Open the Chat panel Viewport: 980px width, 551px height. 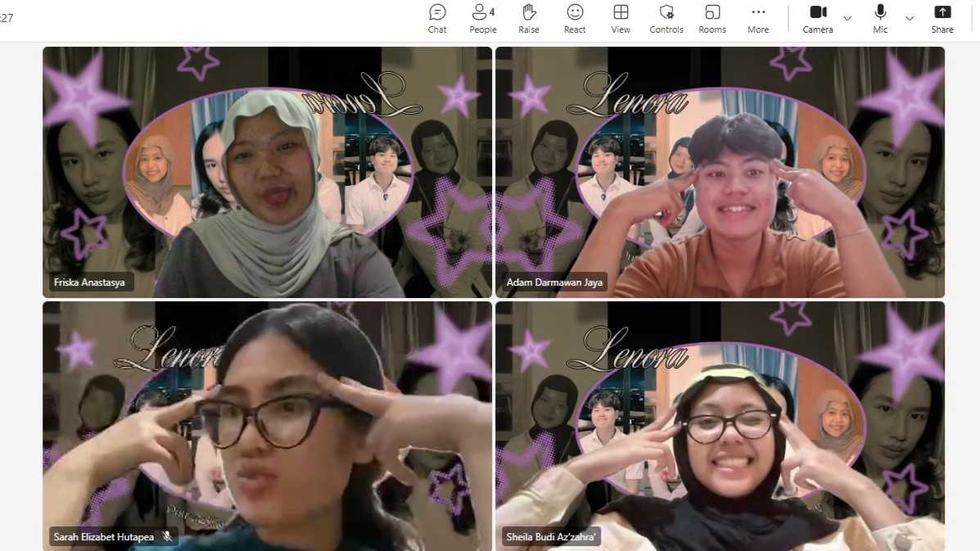(437, 19)
